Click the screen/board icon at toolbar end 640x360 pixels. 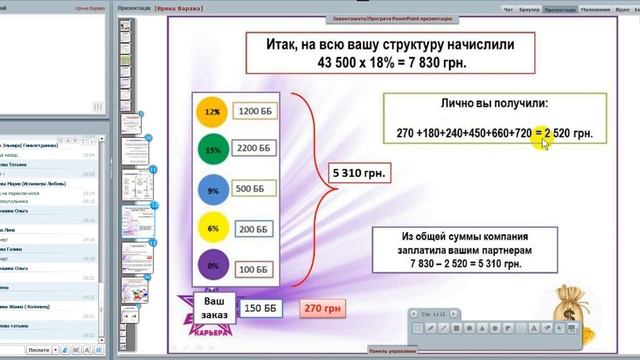pos(573,328)
